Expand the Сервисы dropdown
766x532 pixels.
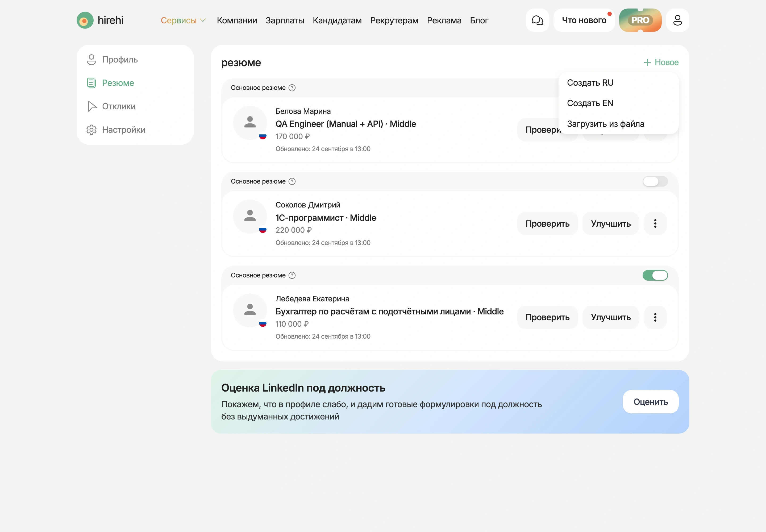coord(183,20)
